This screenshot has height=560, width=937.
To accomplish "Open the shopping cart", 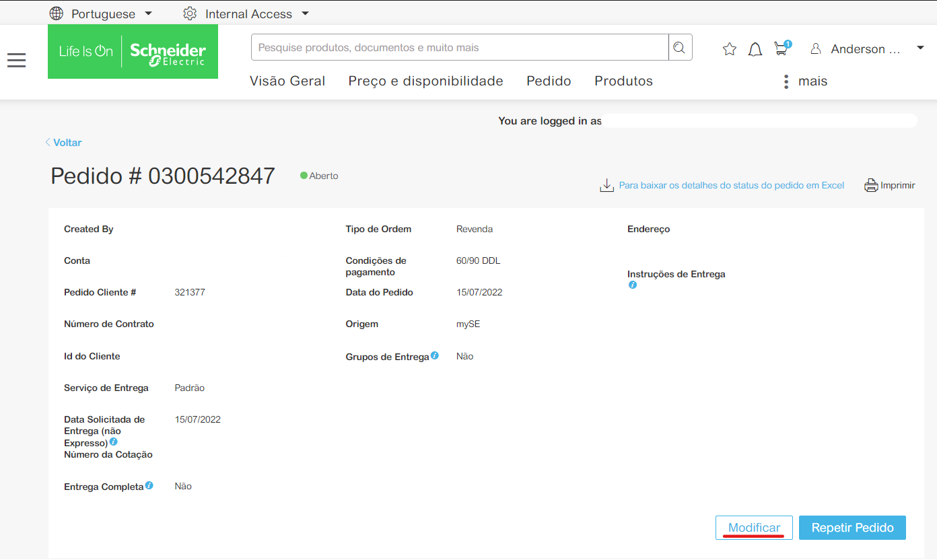I will tap(782, 48).
